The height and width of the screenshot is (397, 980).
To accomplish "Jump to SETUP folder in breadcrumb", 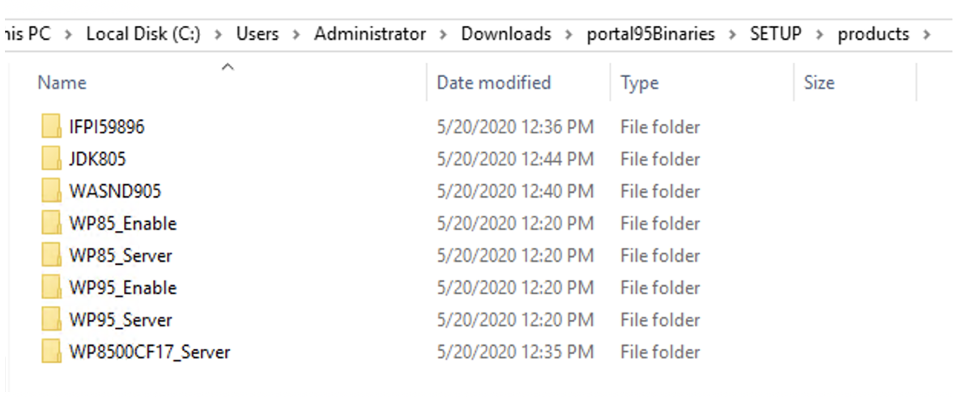I will click(775, 34).
